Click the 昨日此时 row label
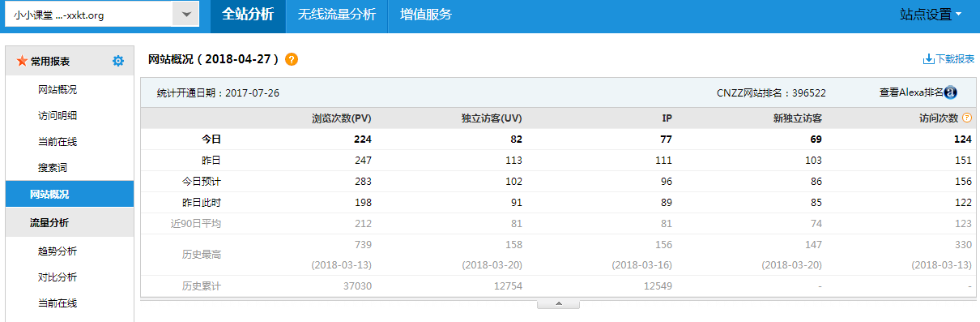Image resolution: width=980 pixels, height=322 pixels. 202,203
